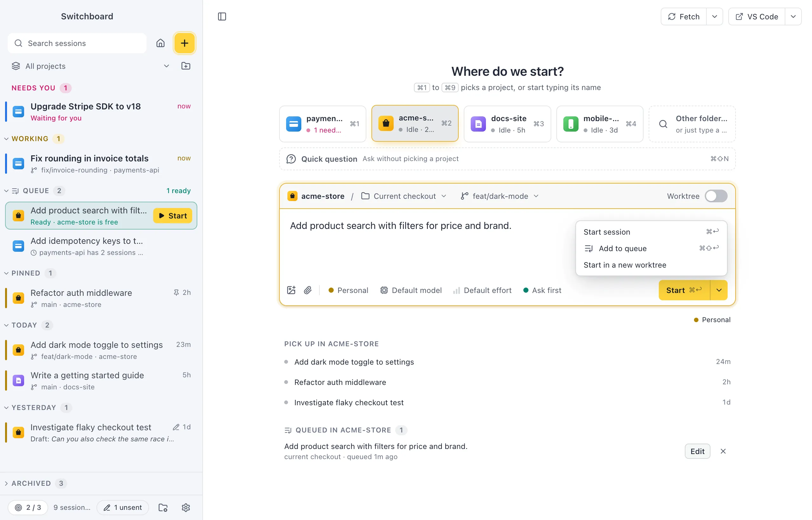Screen dimensions: 812x520
Task: Remove queued item with the X icon
Action: [723, 451]
